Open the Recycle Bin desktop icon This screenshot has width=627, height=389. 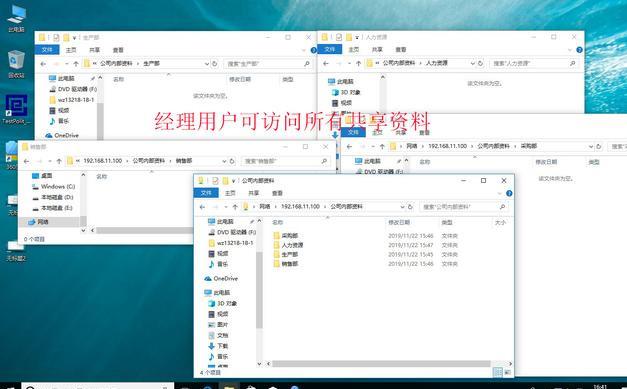[x=16, y=64]
